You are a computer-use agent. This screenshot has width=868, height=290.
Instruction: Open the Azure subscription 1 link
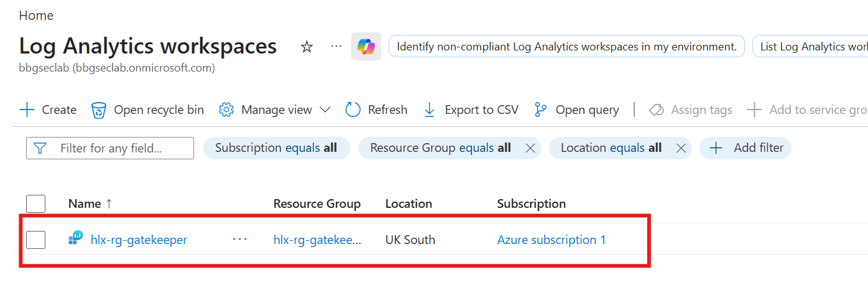(x=552, y=240)
